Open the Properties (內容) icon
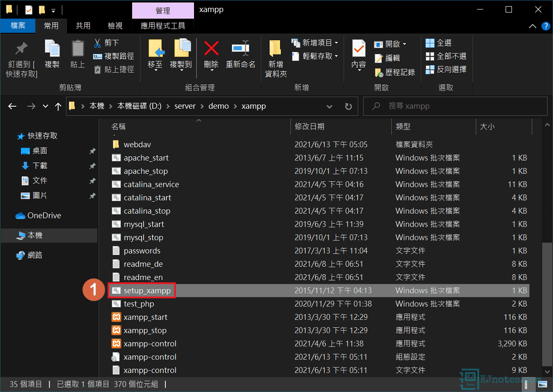This screenshot has width=553, height=392. coord(359,48)
